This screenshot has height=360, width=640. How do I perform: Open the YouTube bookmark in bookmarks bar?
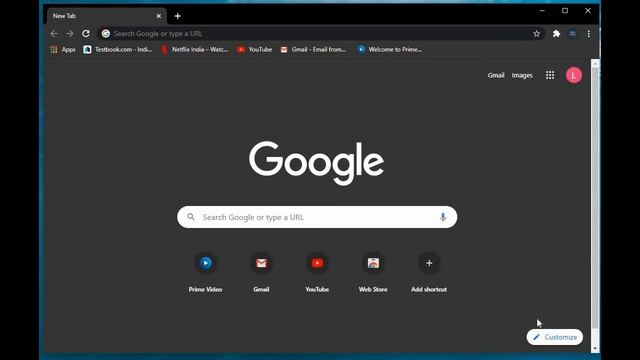coord(255,49)
